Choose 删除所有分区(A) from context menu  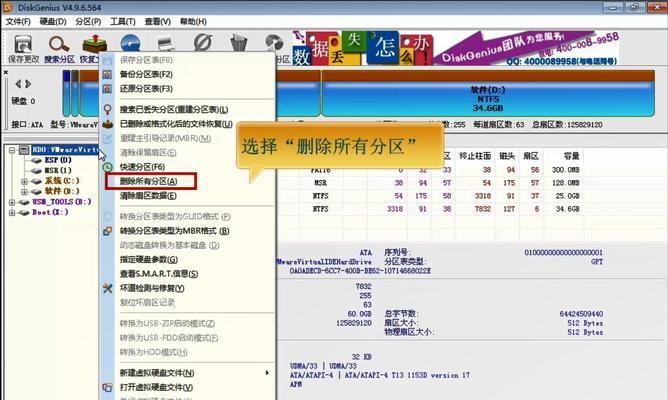pyautogui.click(x=148, y=181)
